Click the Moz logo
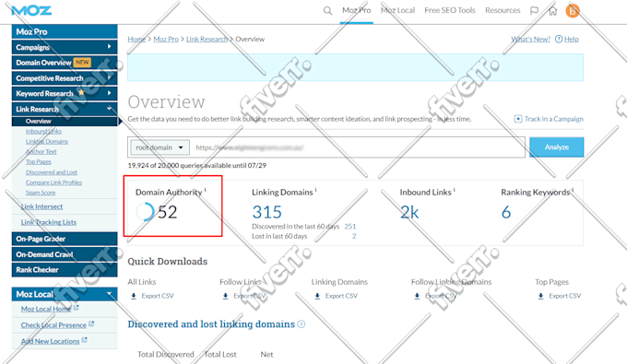Image resolution: width=627 pixels, height=364 pixels. 31,10
